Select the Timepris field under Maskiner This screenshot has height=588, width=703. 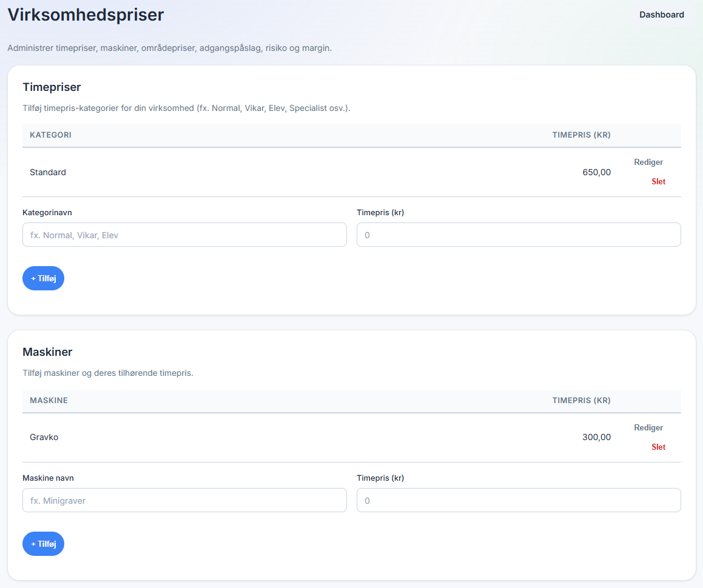(519, 500)
